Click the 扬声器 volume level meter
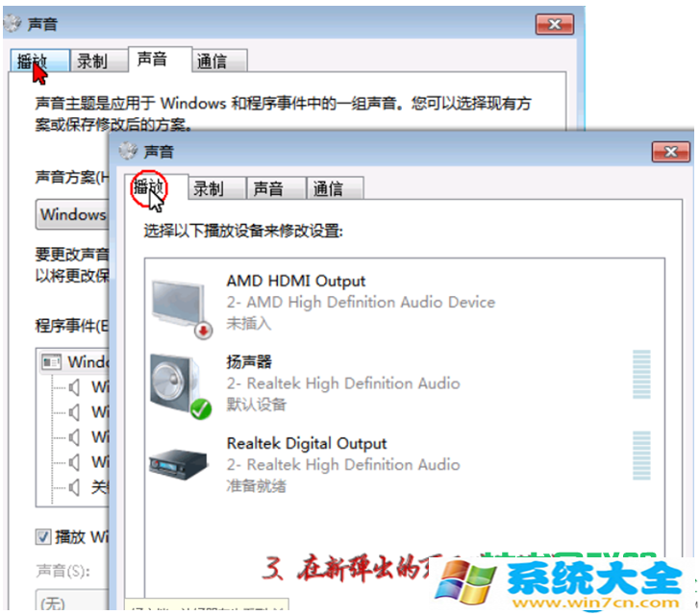 (641, 375)
